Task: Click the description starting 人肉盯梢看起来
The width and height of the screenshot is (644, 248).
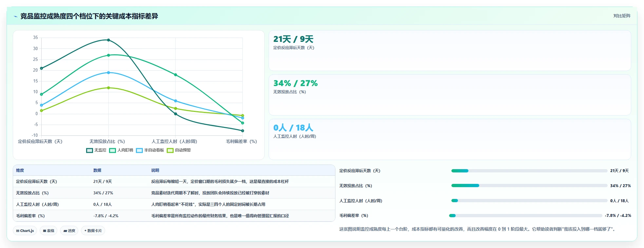Action: 208,204
